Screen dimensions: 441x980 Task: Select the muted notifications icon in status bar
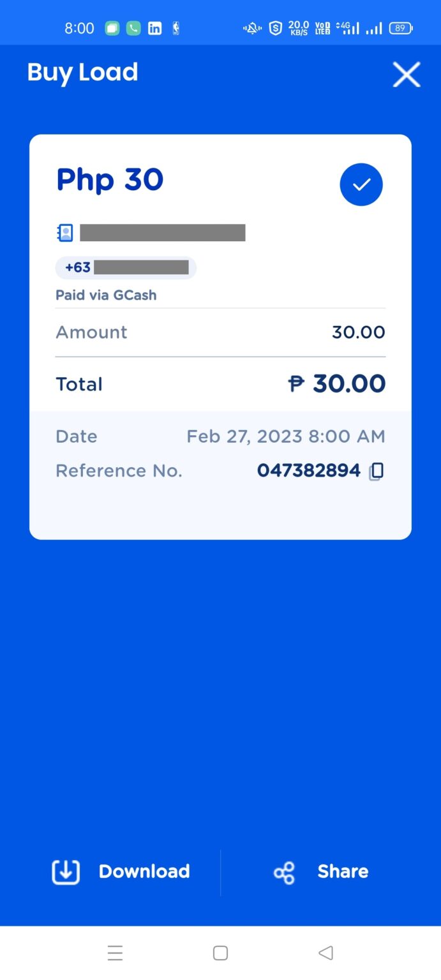(251, 27)
